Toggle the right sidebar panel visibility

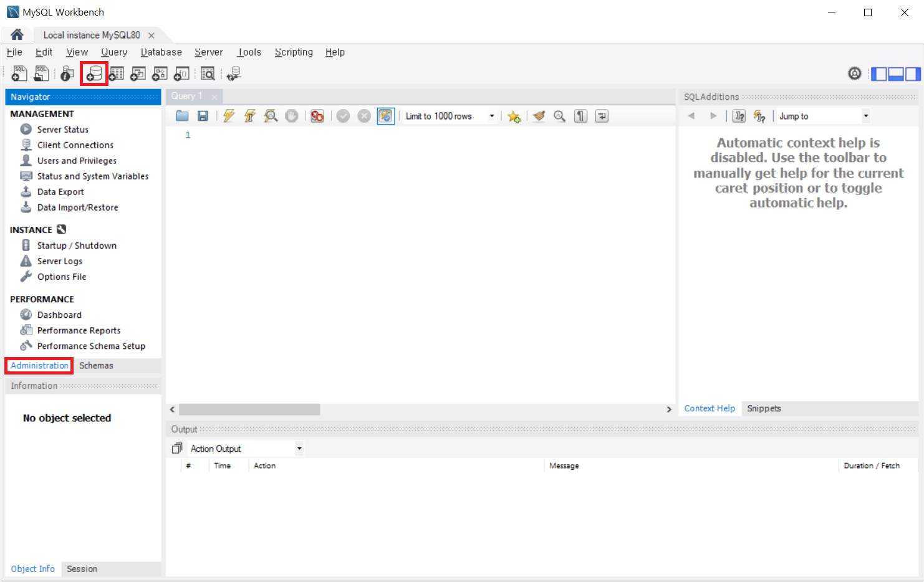tap(913, 74)
